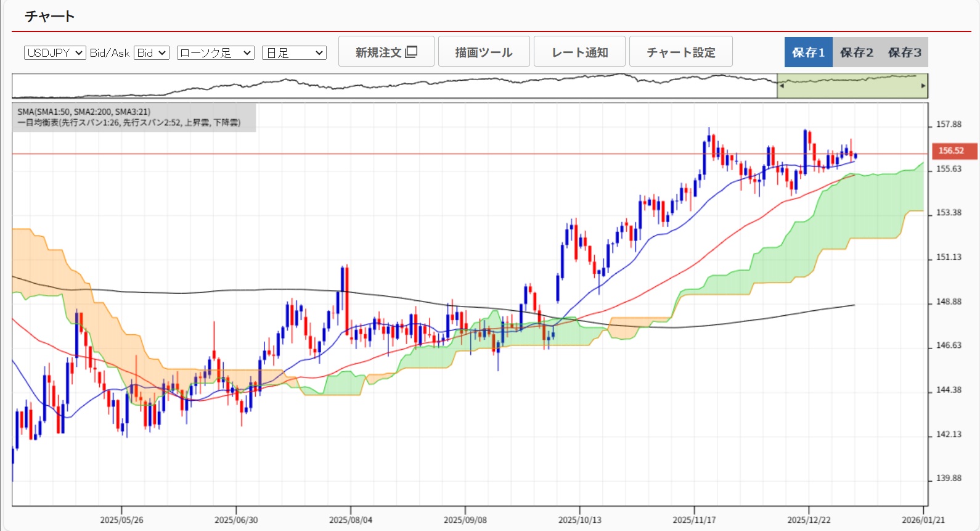Click the 2025/08/04 date axis marker
Viewport: 980px width, 531px height.
click(350, 520)
